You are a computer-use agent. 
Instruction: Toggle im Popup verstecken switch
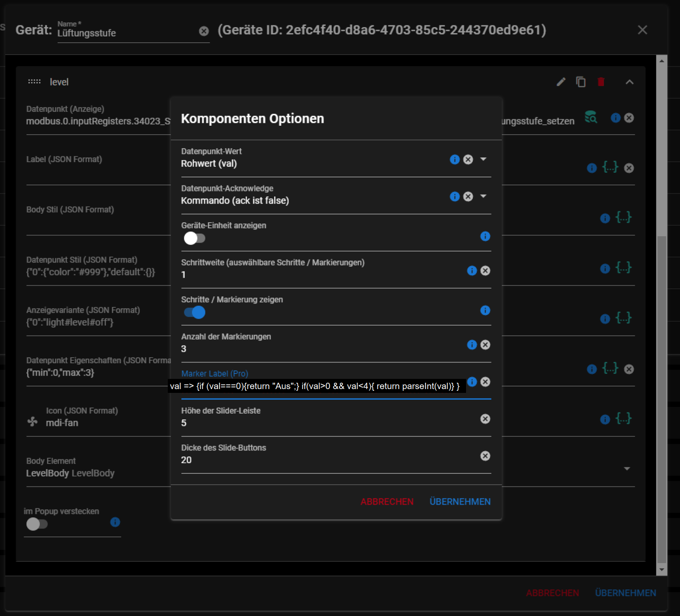37,524
